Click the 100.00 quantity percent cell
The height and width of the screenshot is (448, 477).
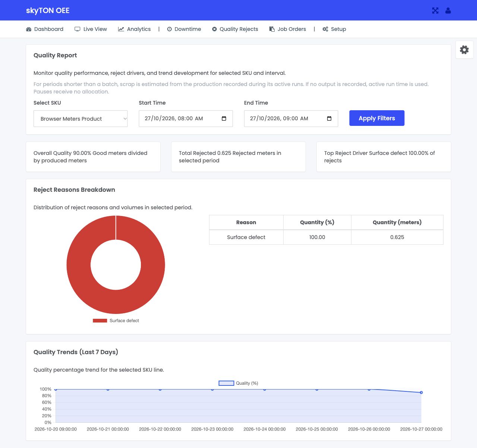click(x=317, y=237)
